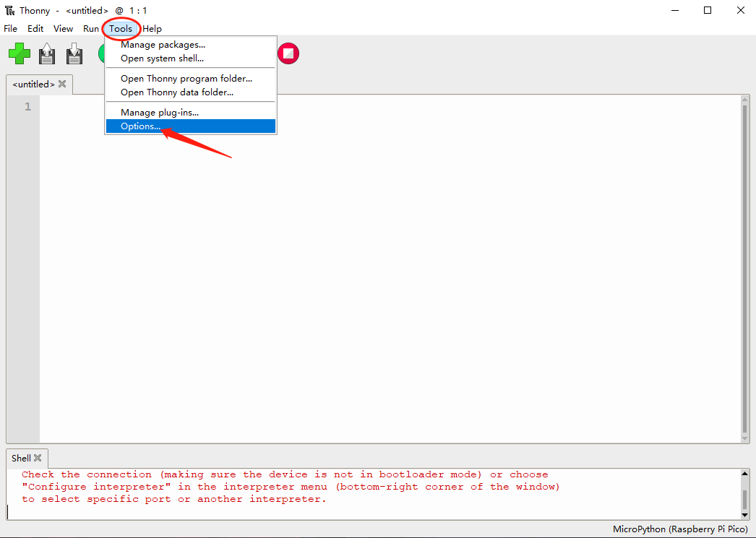Close the Thonny window

[x=741, y=10]
